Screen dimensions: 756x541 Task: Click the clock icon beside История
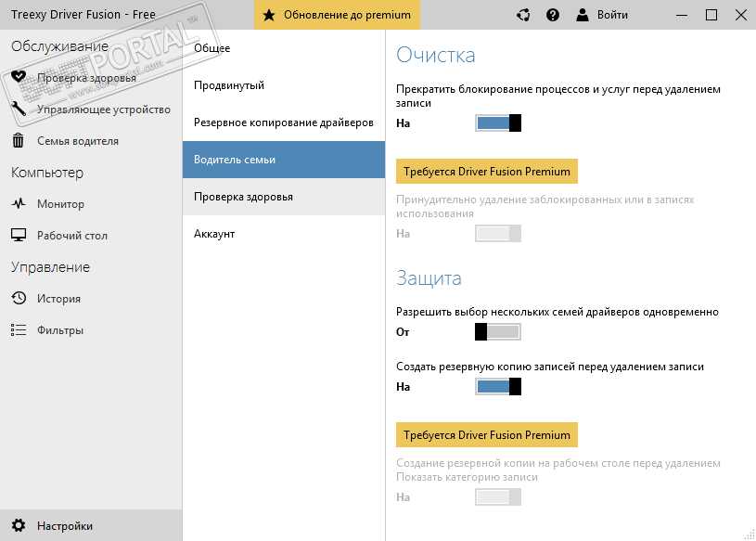click(19, 299)
